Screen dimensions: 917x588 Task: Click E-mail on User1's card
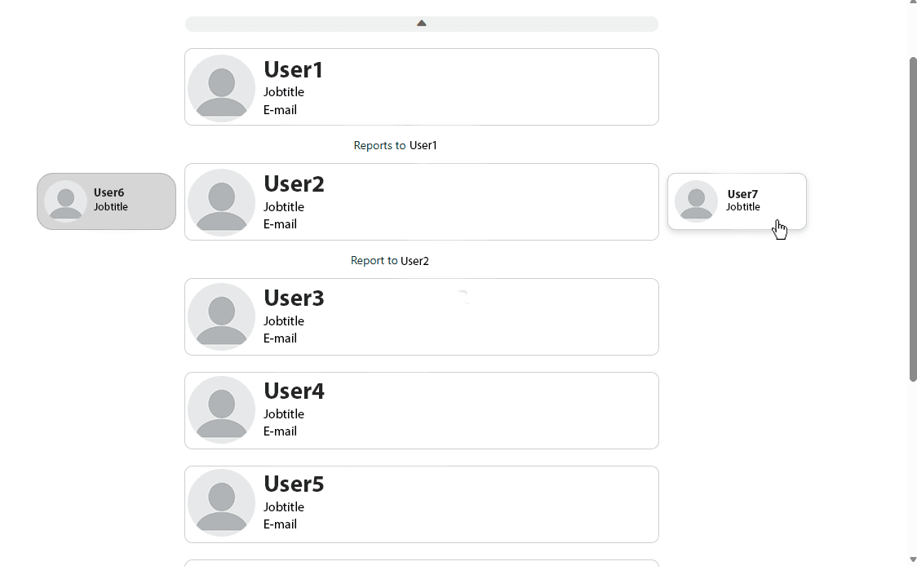(x=280, y=109)
